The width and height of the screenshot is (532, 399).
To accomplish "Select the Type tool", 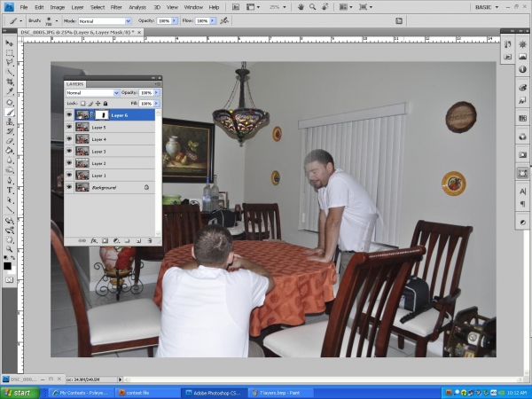I will pyautogui.click(x=9, y=190).
